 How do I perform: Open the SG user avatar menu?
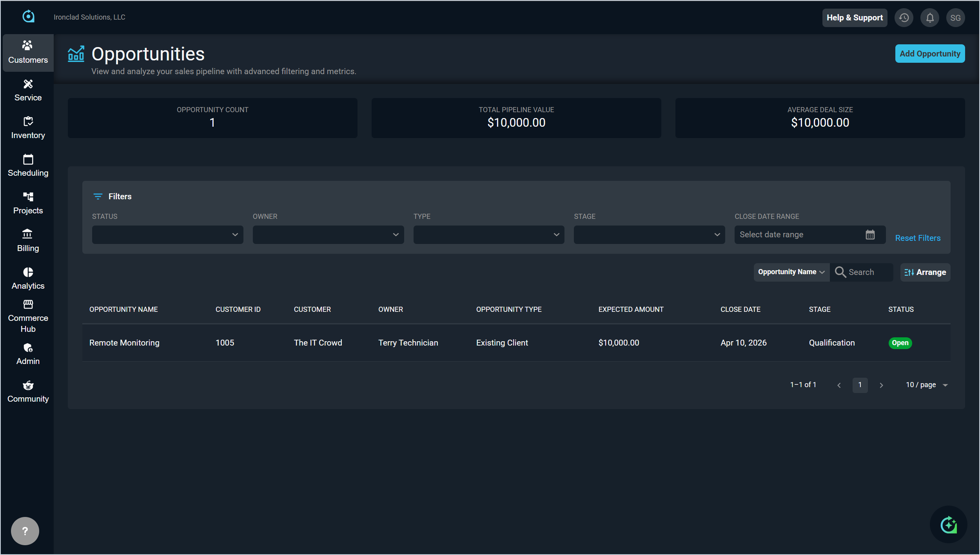(x=955, y=18)
